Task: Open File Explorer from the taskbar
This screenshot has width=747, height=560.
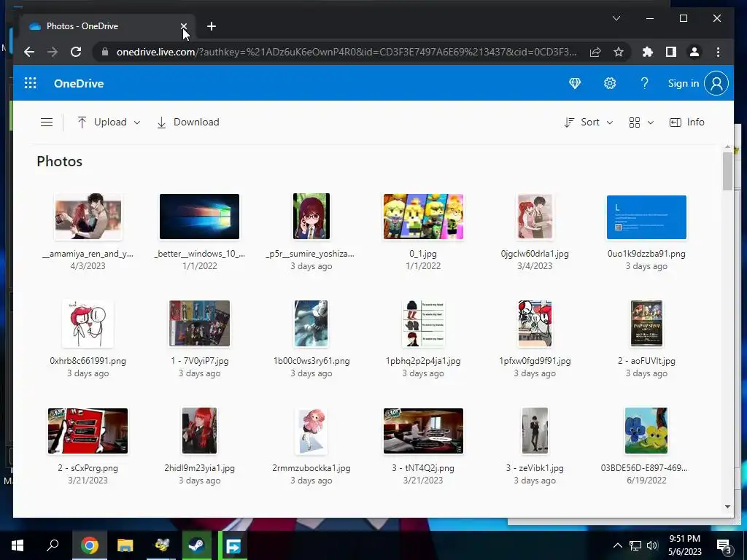Action: [125, 545]
